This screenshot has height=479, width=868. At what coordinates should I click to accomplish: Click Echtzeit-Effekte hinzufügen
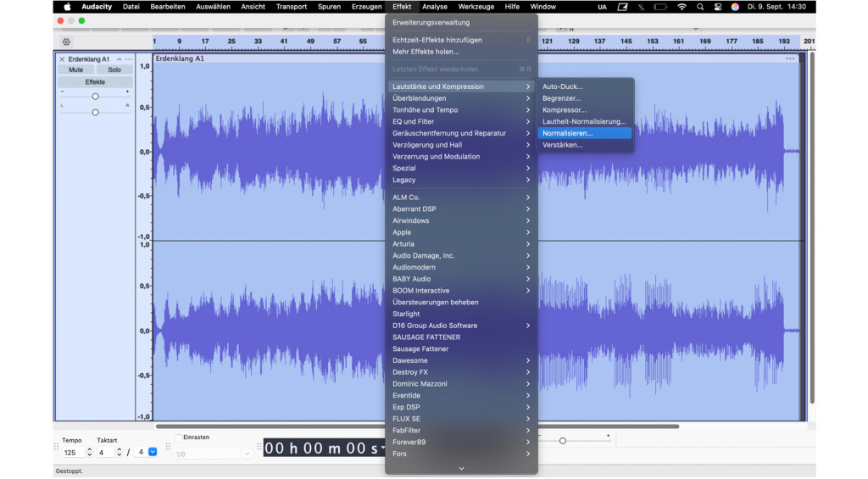(x=460, y=40)
